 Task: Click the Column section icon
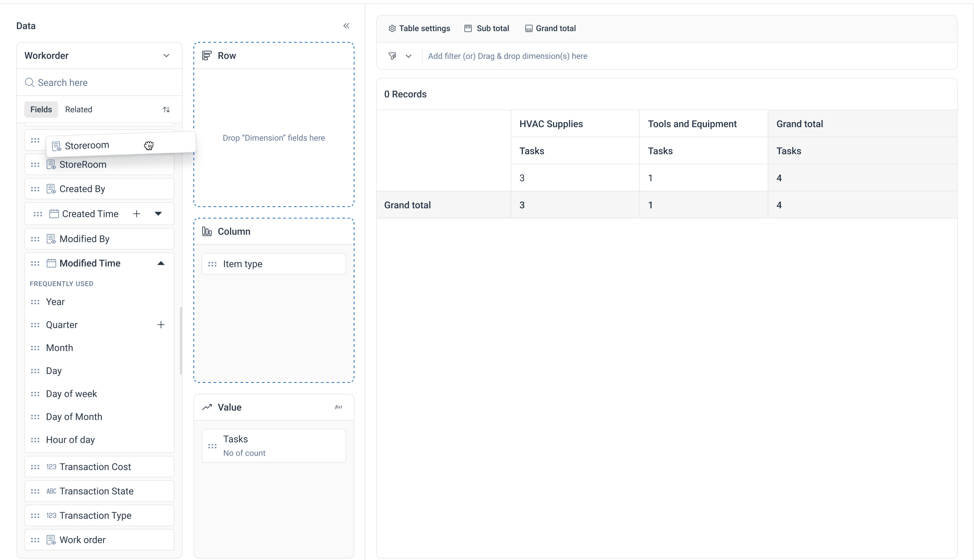pyautogui.click(x=207, y=231)
